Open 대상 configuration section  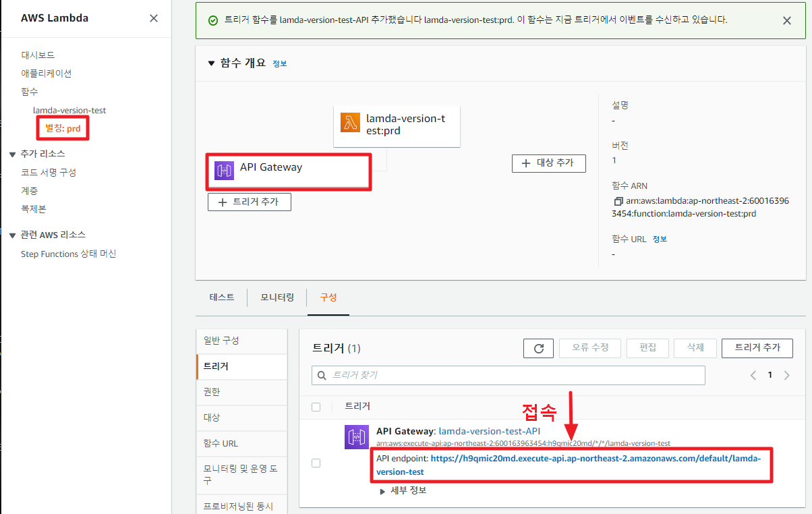coord(241,418)
